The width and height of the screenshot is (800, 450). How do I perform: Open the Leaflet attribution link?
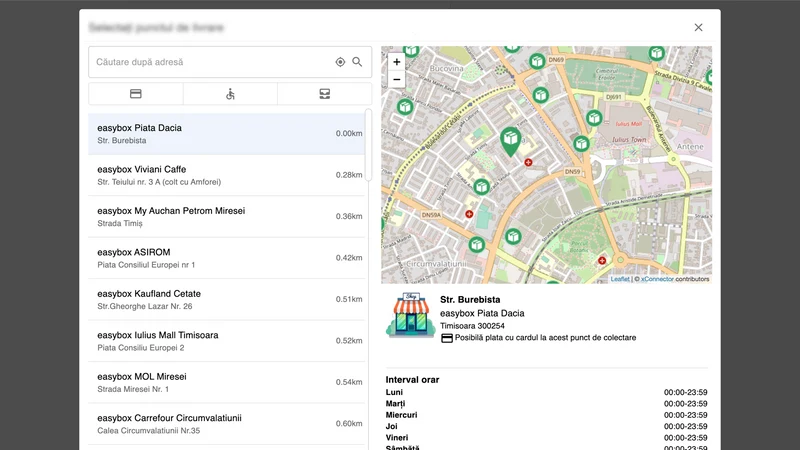620,279
